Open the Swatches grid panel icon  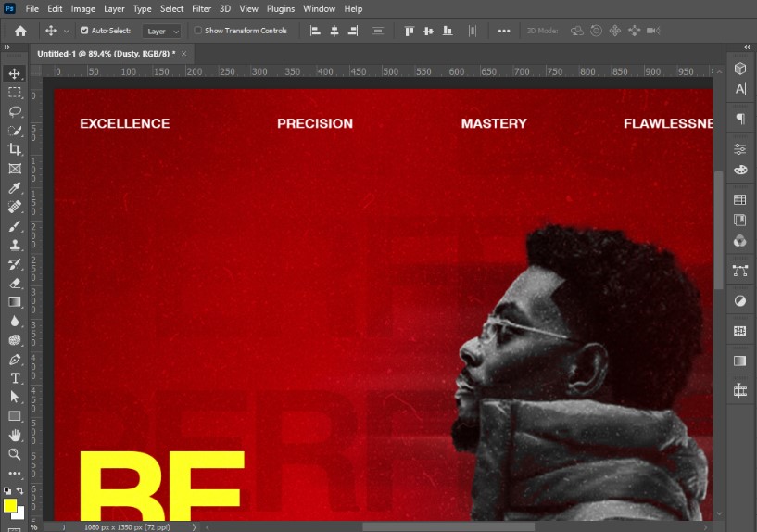point(740,199)
